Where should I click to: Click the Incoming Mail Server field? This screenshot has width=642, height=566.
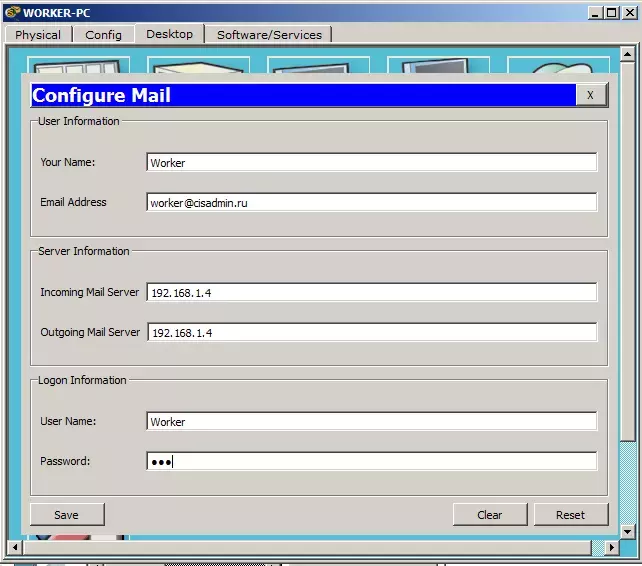371,292
